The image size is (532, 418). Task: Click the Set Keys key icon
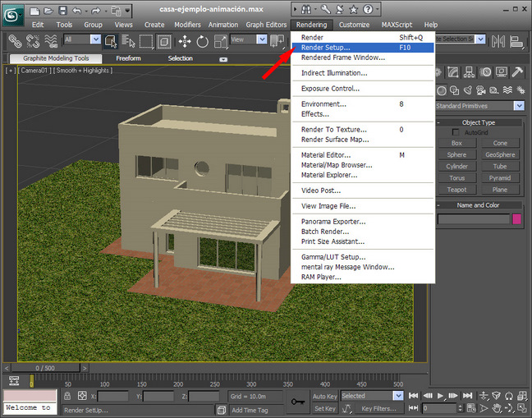click(296, 402)
